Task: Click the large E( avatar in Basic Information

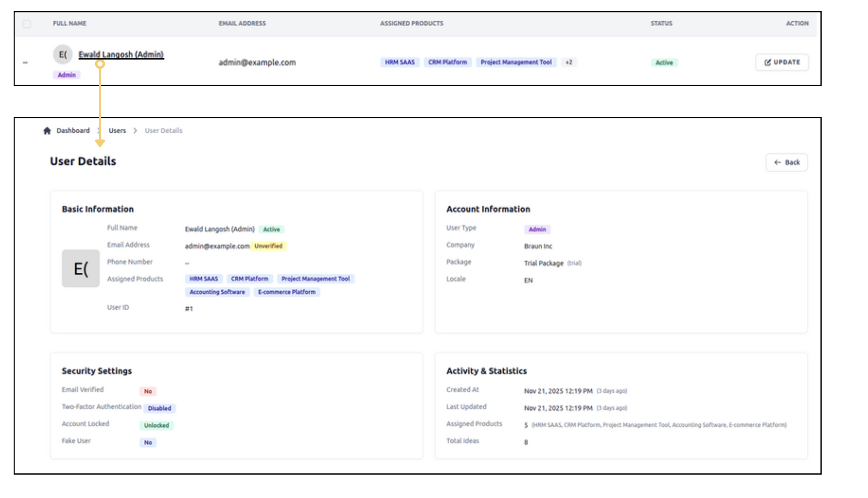Action: point(80,269)
